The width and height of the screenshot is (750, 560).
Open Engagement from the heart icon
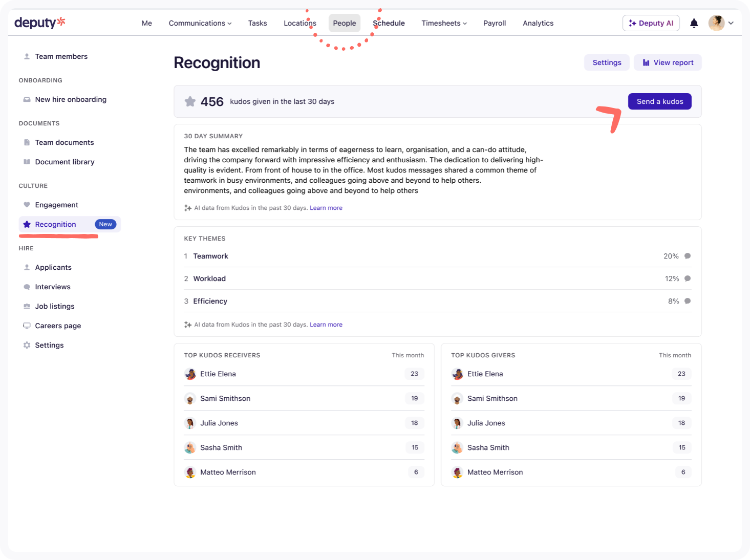(x=27, y=205)
